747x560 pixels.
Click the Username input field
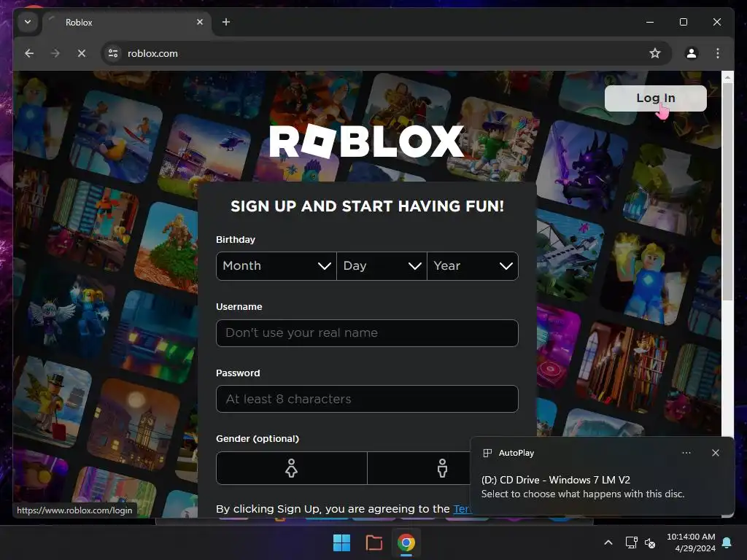367,332
